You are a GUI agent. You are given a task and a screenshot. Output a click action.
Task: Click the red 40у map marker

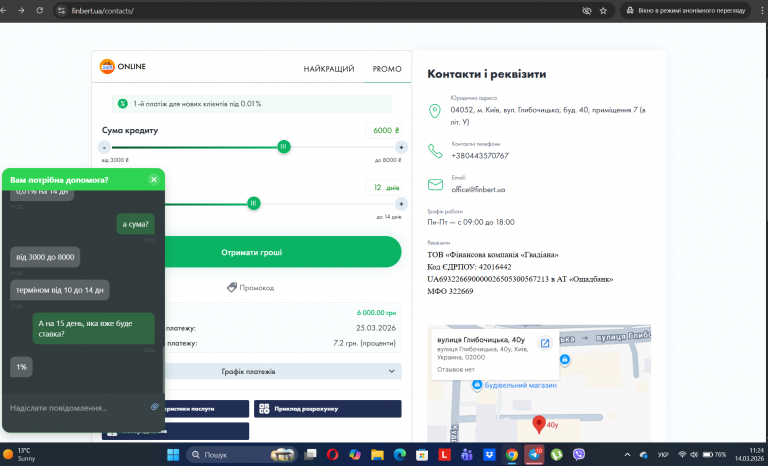point(539,424)
